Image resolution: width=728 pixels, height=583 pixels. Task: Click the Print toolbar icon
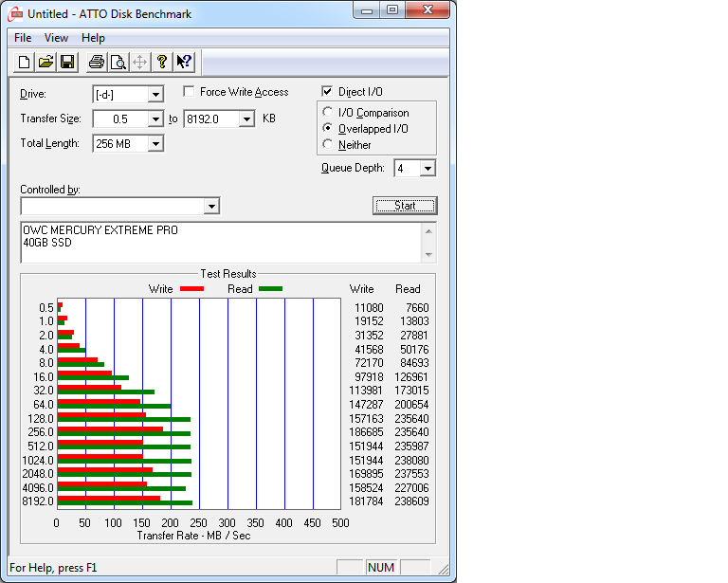point(97,63)
